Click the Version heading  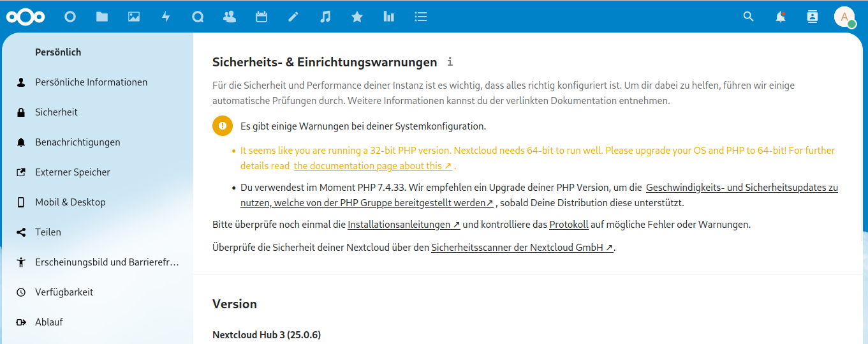pyautogui.click(x=235, y=304)
